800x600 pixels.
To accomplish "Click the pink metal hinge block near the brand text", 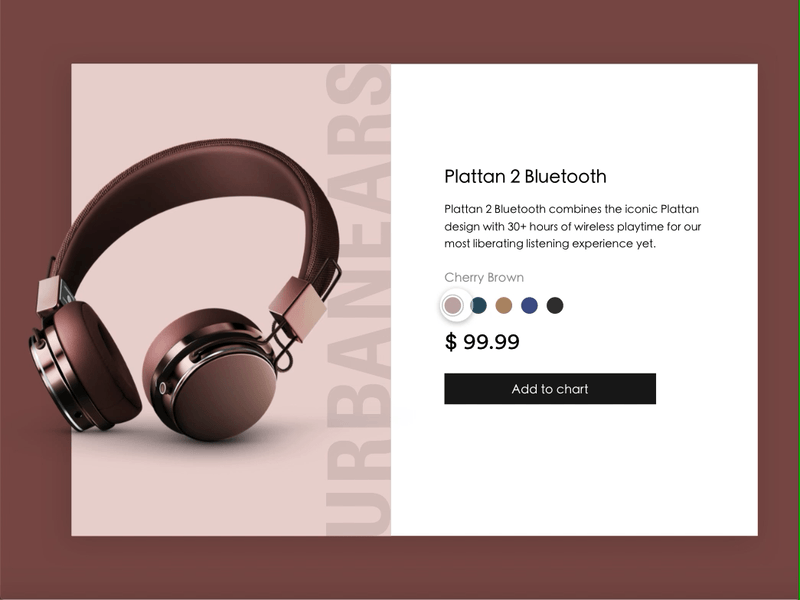I will pyautogui.click(x=298, y=309).
